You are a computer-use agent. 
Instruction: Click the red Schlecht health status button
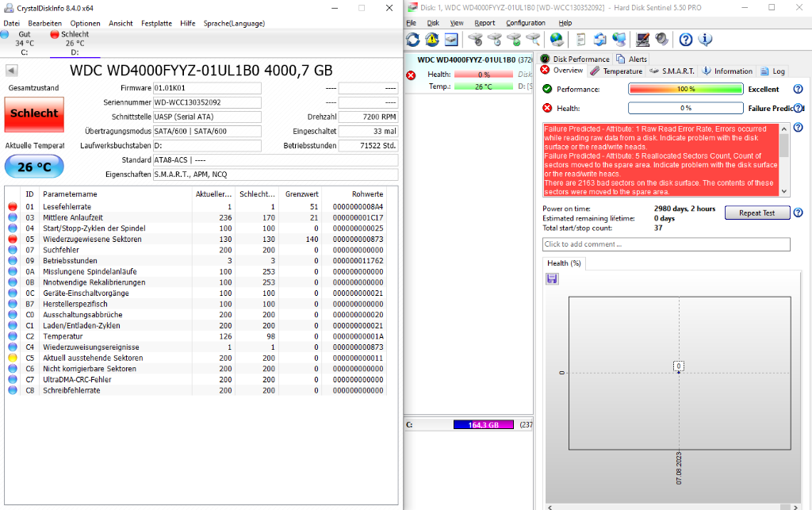(x=34, y=114)
